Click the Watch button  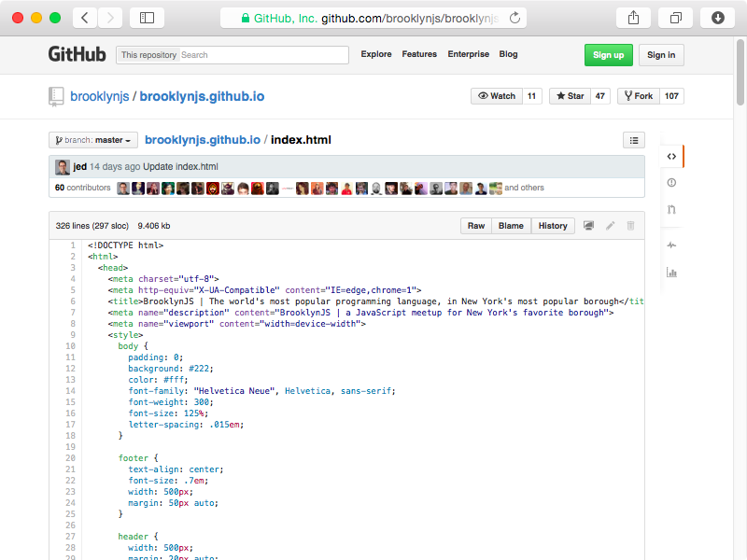click(x=497, y=96)
